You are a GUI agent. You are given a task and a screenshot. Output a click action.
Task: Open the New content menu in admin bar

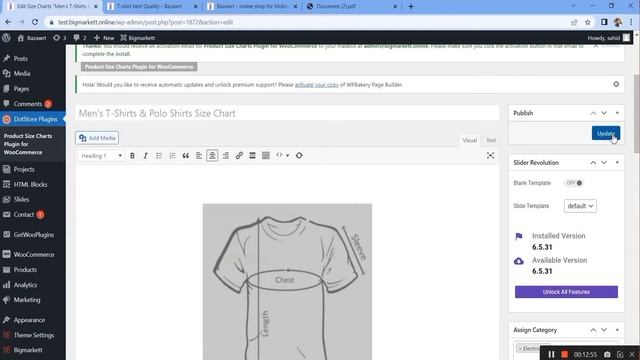click(104, 38)
